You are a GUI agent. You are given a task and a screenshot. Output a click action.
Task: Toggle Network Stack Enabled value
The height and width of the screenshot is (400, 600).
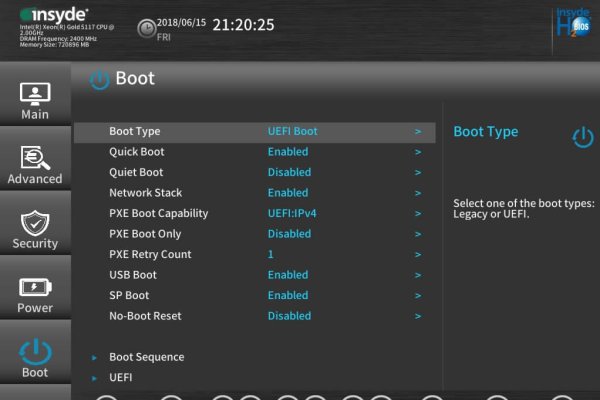[288, 193]
